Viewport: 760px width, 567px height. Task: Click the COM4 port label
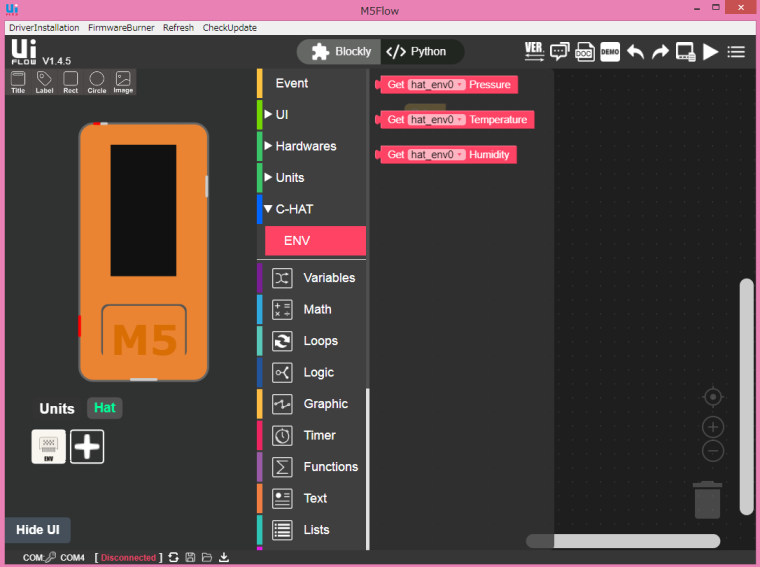[72, 558]
